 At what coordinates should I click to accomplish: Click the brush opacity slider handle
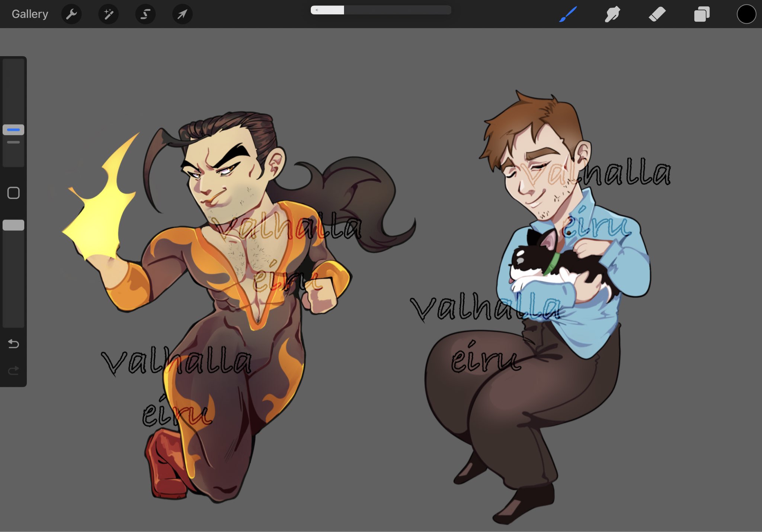[13, 225]
